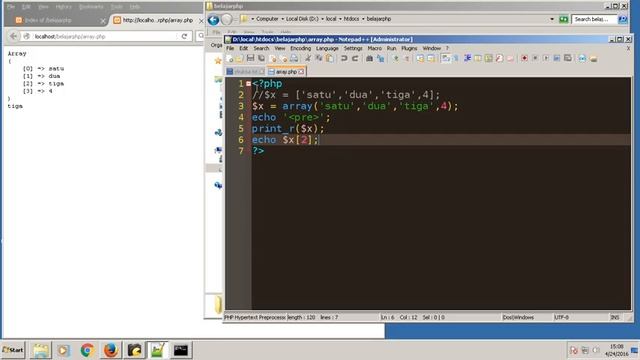Close the array.php Firefox tab
The width and height of the screenshot is (640, 360).
tap(201, 20)
